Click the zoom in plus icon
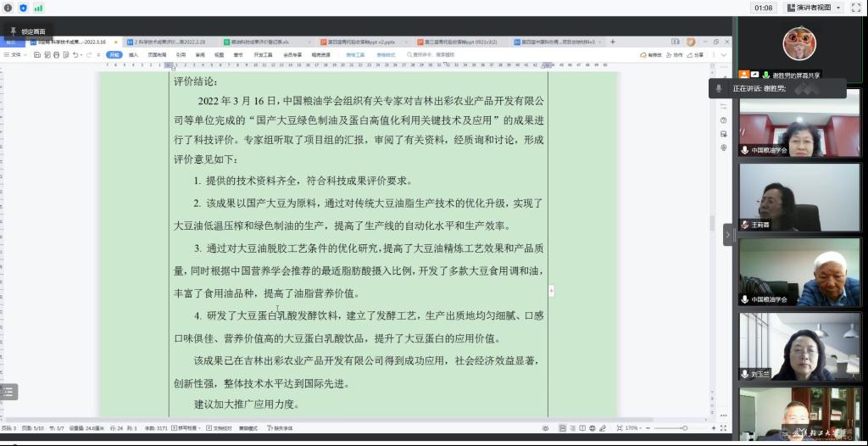Image resolution: width=868 pixels, height=446 pixels. (x=714, y=428)
